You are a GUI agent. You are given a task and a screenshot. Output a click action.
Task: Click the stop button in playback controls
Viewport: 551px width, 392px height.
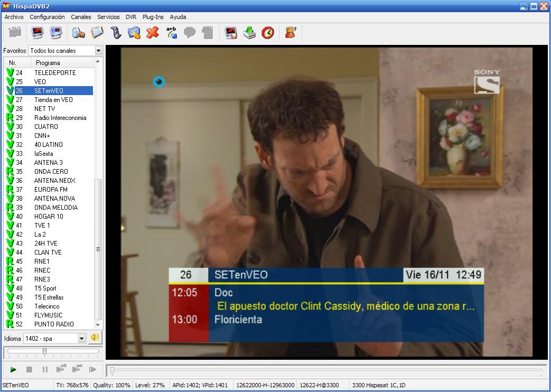click(29, 369)
